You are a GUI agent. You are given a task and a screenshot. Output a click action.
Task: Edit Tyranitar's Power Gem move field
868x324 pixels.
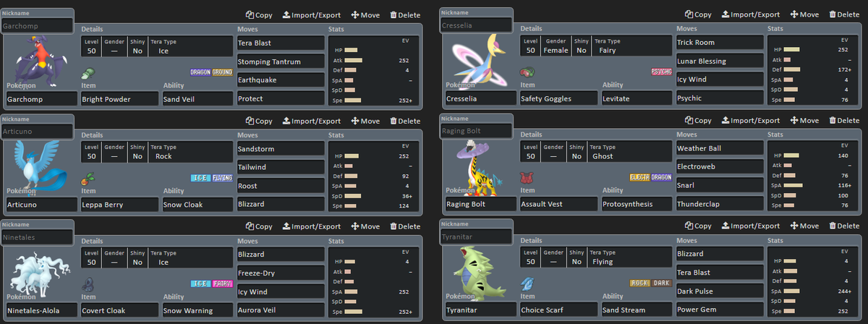[x=720, y=310]
